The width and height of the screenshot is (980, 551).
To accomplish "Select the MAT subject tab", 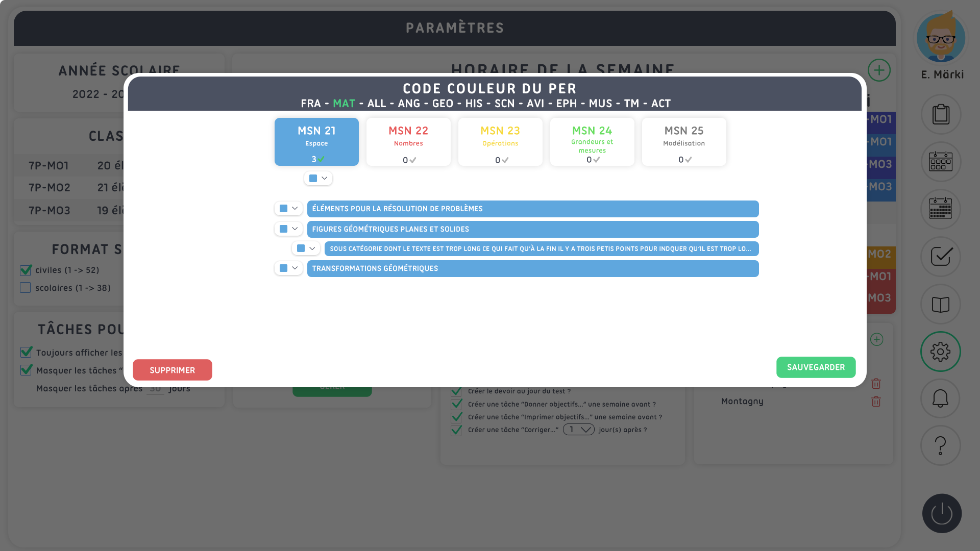I will (344, 104).
